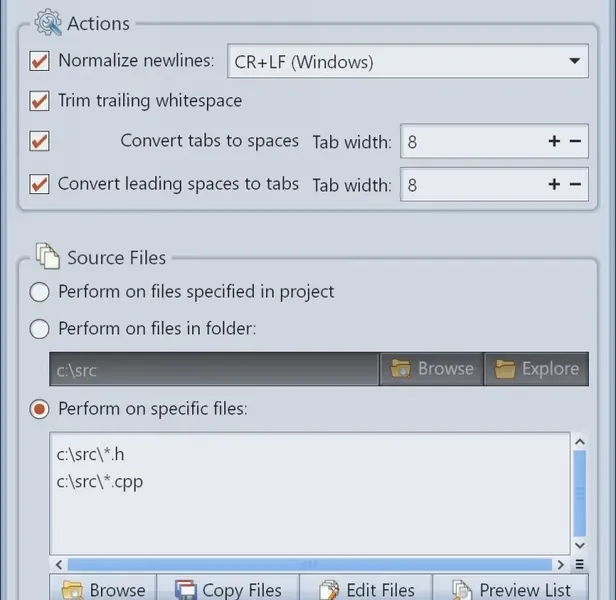Viewport: 616px width, 600px height.
Task: Select Perform on specific files radio button
Action: tap(40, 409)
